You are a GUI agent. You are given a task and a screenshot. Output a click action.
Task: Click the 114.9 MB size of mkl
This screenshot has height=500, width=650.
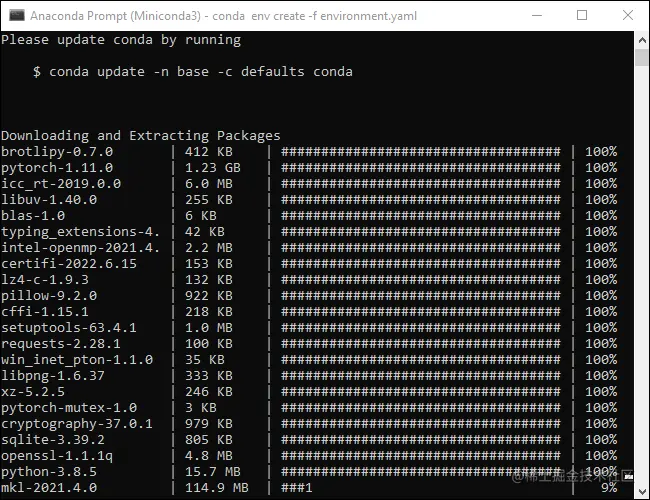[217, 488]
